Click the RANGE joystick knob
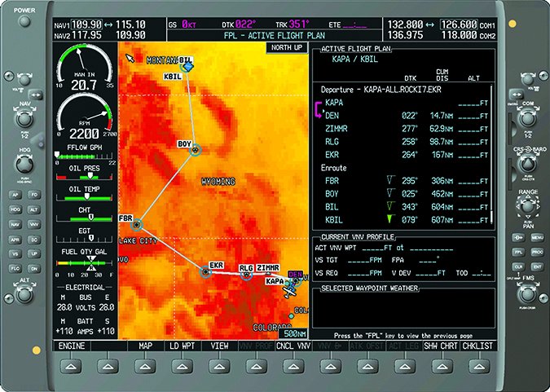 click(x=527, y=207)
